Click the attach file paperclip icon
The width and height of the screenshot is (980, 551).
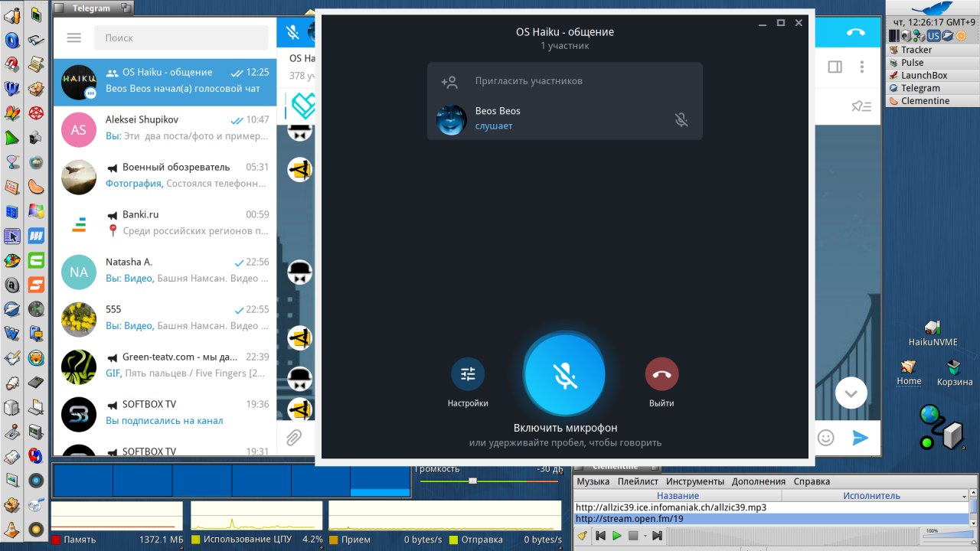click(x=293, y=438)
